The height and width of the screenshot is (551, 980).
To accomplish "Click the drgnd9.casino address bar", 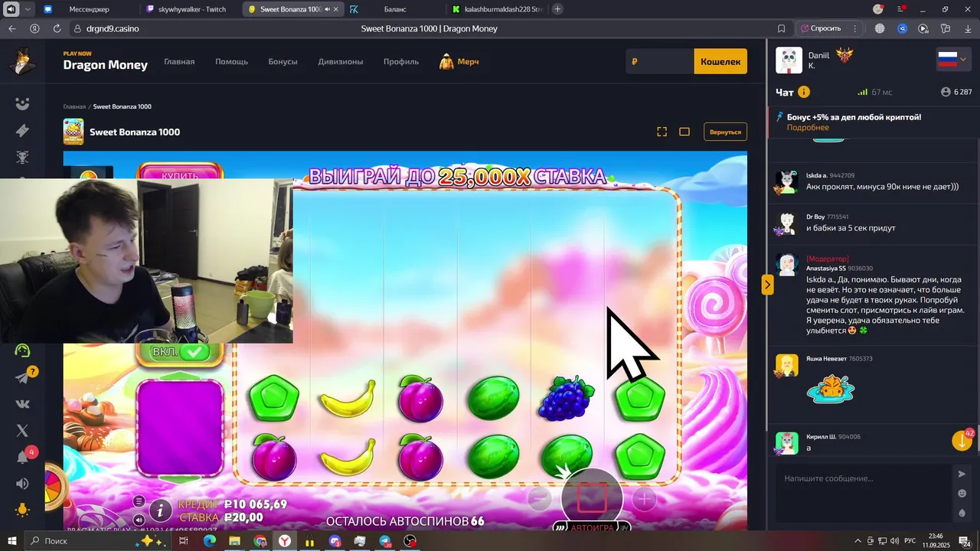I will [x=113, y=28].
